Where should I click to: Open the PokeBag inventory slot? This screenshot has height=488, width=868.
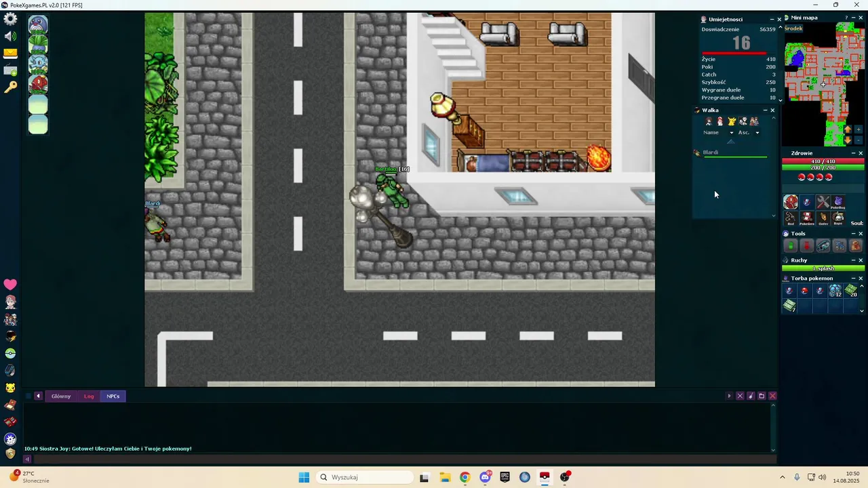838,202
